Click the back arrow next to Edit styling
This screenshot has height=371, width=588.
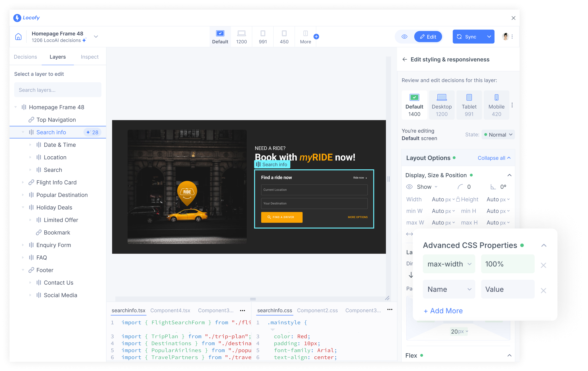[x=405, y=59]
